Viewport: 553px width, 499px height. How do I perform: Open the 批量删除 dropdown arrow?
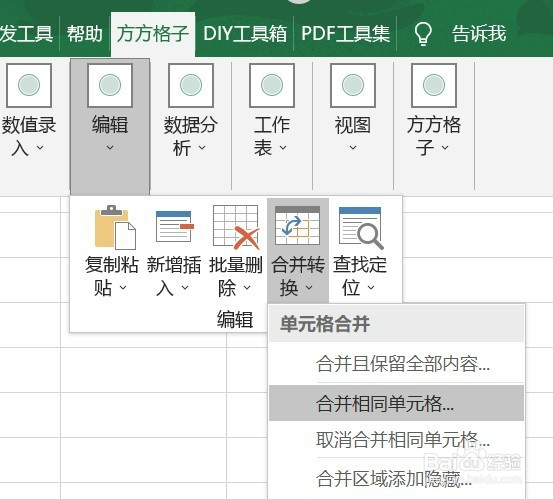click(x=247, y=288)
